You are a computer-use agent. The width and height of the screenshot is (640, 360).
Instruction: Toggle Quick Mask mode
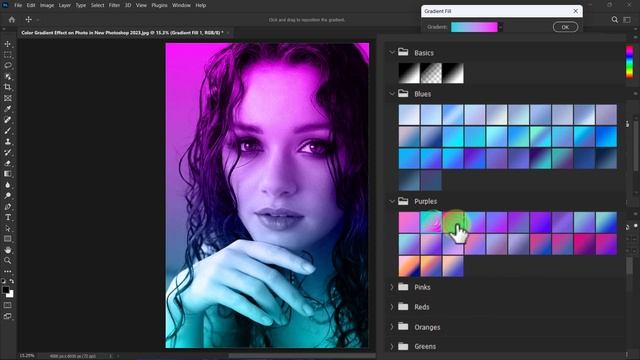pyautogui.click(x=7, y=305)
